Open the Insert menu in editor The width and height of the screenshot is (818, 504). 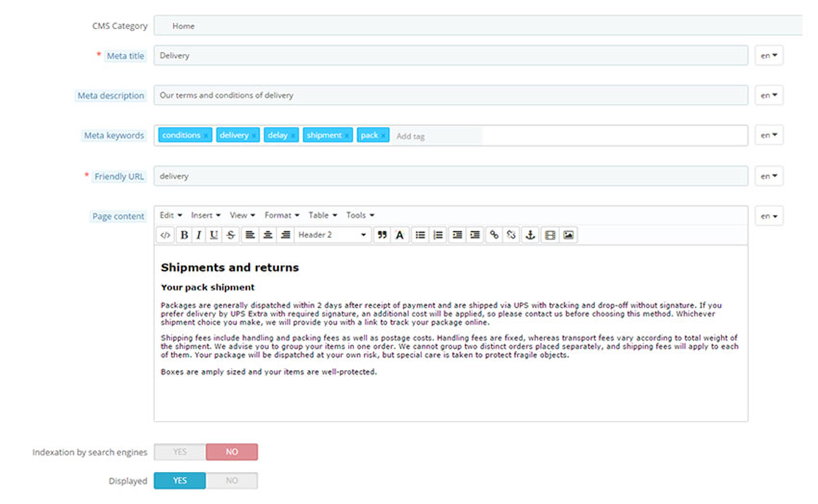206,215
